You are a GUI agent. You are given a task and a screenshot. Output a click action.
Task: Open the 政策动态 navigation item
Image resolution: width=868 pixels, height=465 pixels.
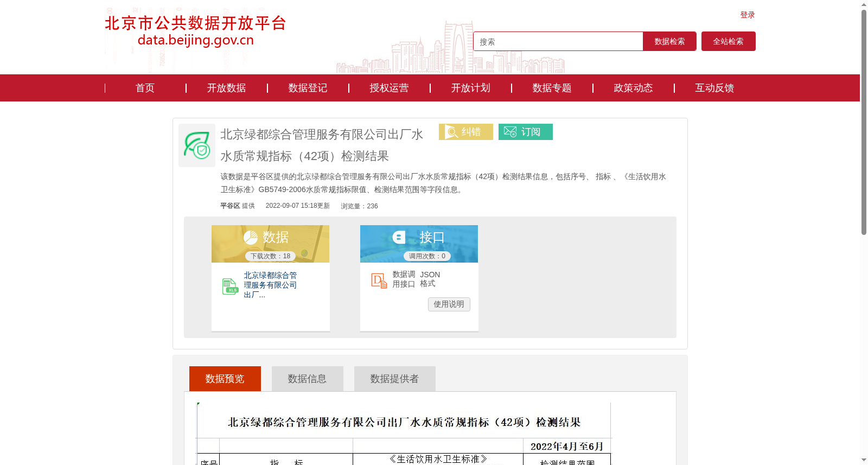(633, 88)
